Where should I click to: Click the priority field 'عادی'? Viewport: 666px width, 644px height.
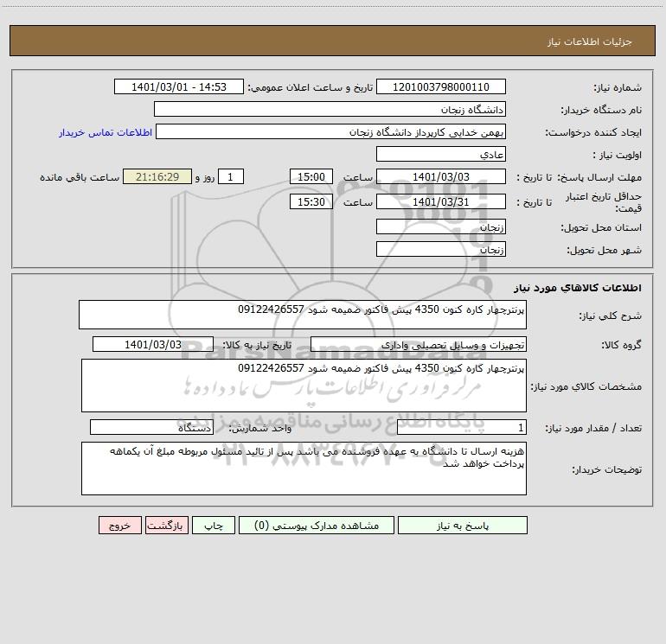441,154
